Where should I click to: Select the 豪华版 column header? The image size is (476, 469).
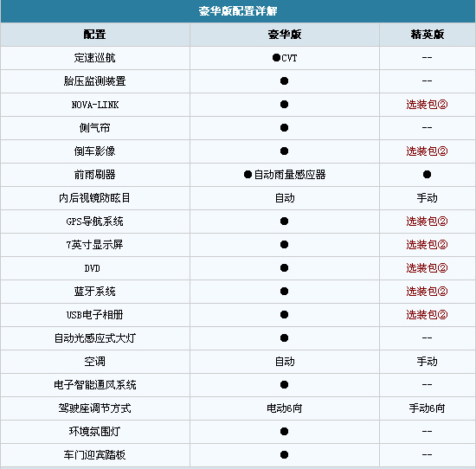[x=285, y=35]
